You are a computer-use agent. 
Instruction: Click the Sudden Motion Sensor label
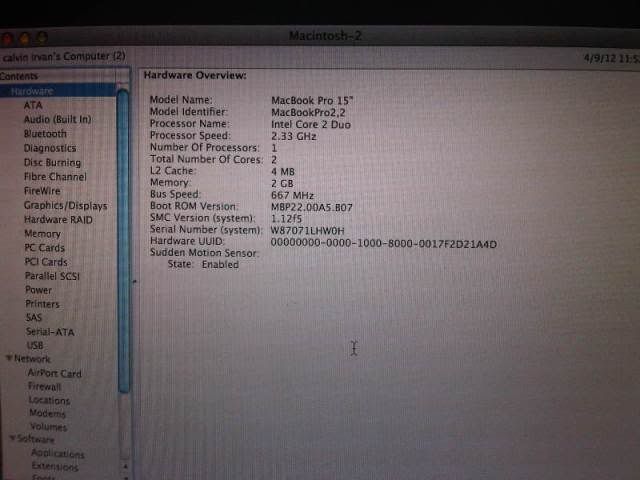(x=203, y=253)
